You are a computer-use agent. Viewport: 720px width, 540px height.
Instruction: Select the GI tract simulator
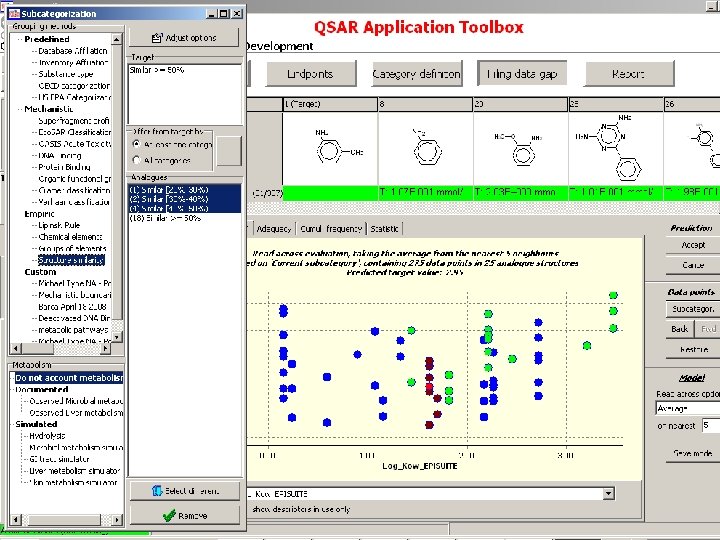(x=59, y=459)
